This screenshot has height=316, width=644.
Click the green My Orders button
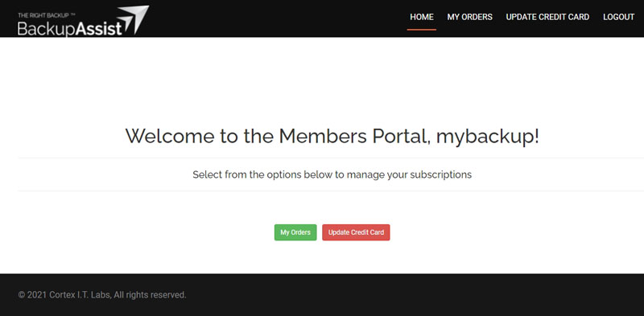point(295,232)
